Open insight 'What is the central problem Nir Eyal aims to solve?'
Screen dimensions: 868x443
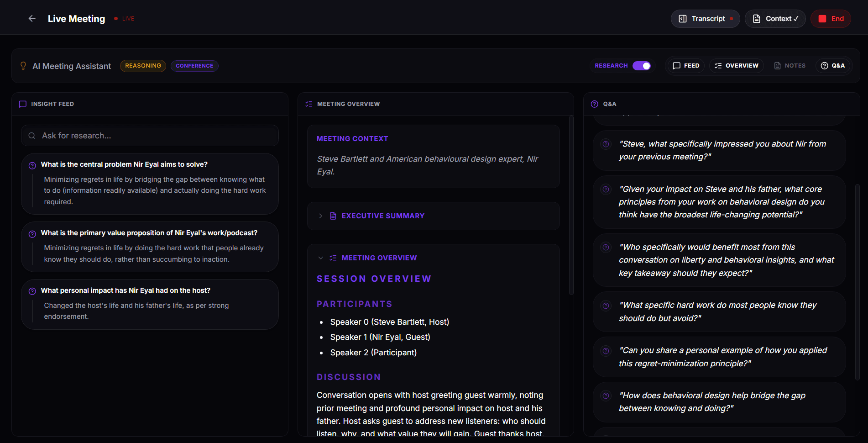(x=150, y=184)
